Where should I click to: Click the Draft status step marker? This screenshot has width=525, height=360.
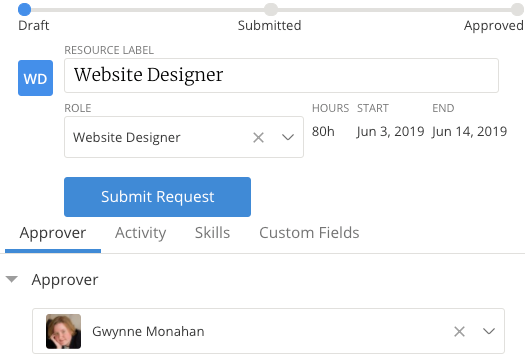(24, 9)
